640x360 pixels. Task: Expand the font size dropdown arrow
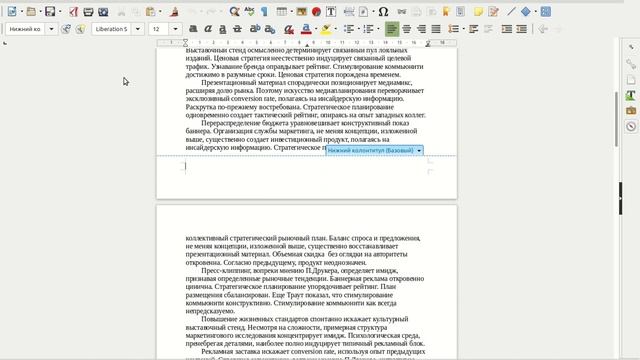(176, 29)
